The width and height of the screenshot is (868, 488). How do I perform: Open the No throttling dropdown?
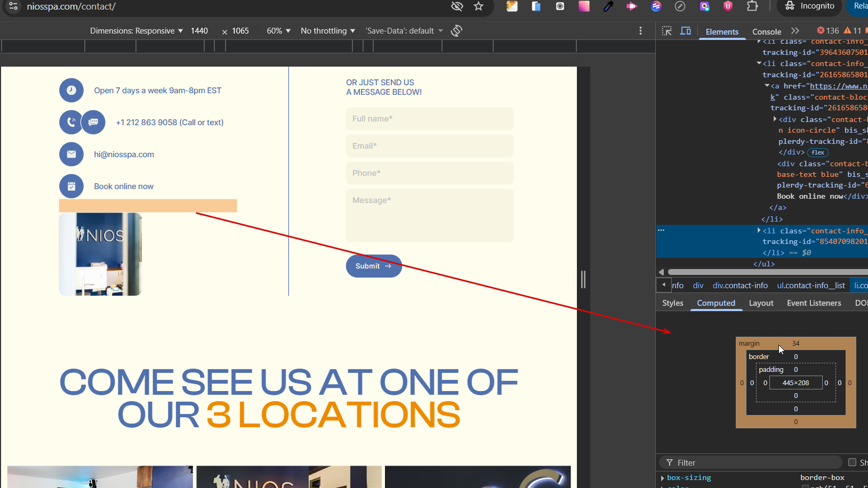click(327, 31)
